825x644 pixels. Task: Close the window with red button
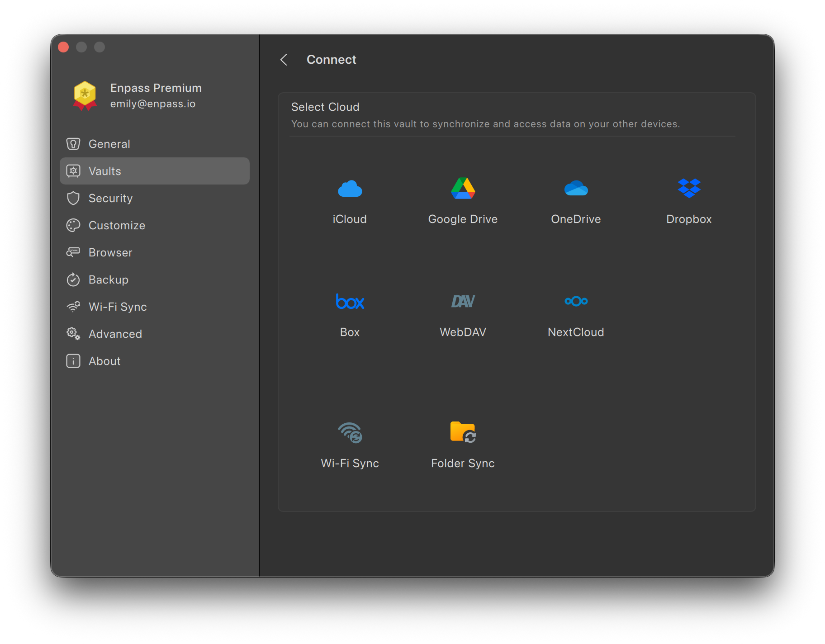pos(63,47)
